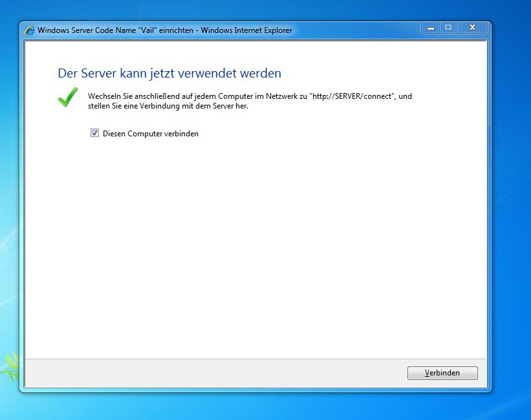This screenshot has width=531, height=420.
Task: Click the heading "Der Server kann jetzt verwendet werden"
Action: tap(169, 73)
